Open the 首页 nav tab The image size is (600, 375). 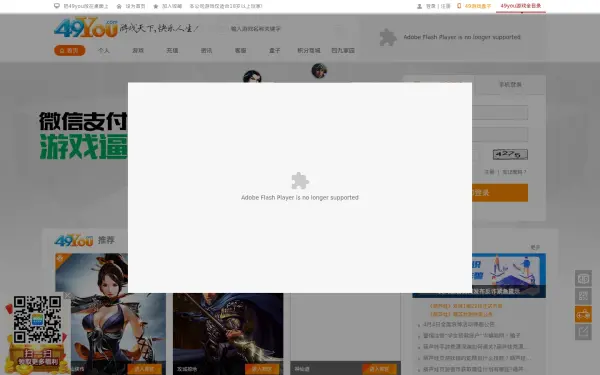click(70, 51)
